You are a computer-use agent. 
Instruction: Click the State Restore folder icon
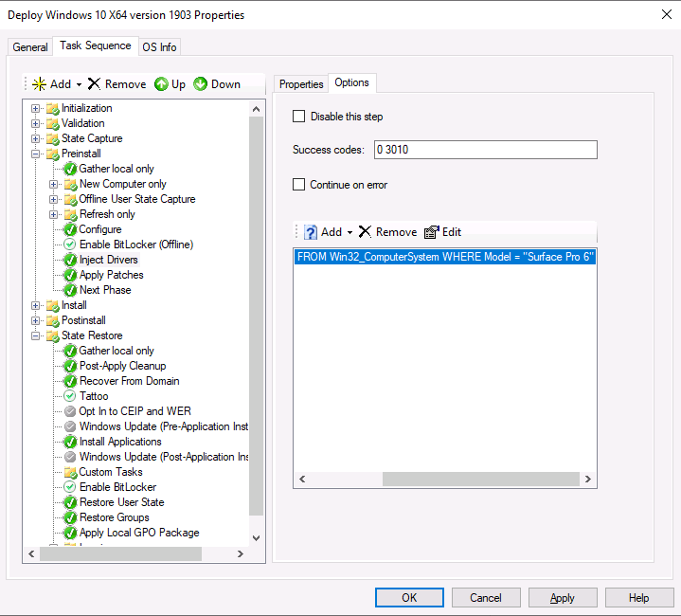pos(52,336)
